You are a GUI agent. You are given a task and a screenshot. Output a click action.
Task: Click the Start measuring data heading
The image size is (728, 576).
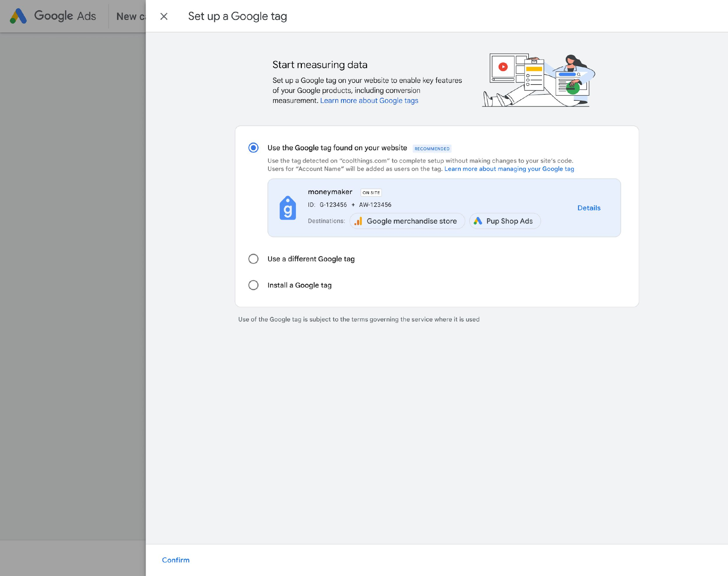coord(320,65)
